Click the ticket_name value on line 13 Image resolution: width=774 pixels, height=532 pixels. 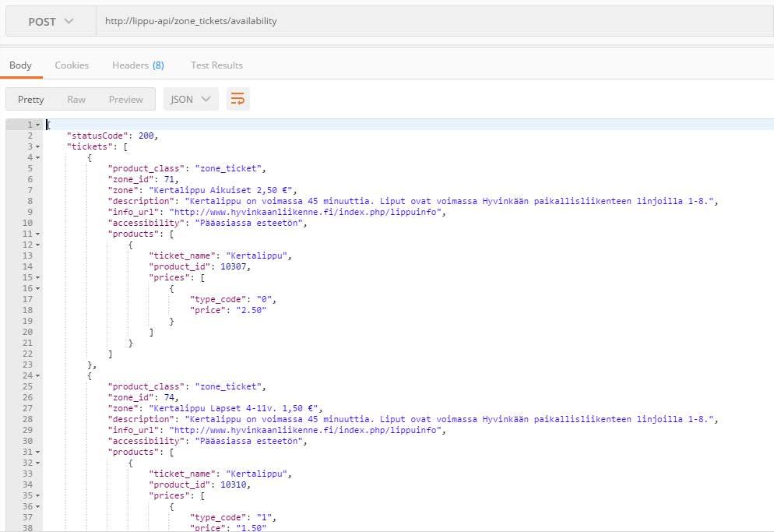tap(257, 255)
